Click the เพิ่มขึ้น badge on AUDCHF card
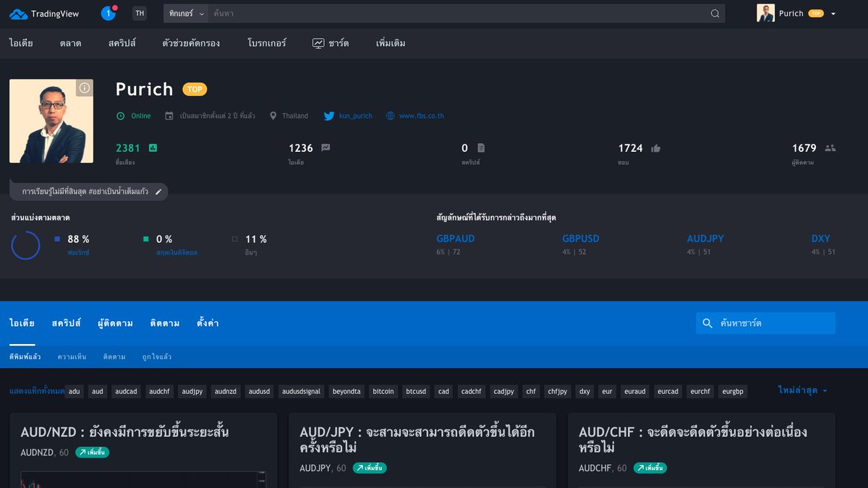This screenshot has width=868, height=488. point(650,468)
